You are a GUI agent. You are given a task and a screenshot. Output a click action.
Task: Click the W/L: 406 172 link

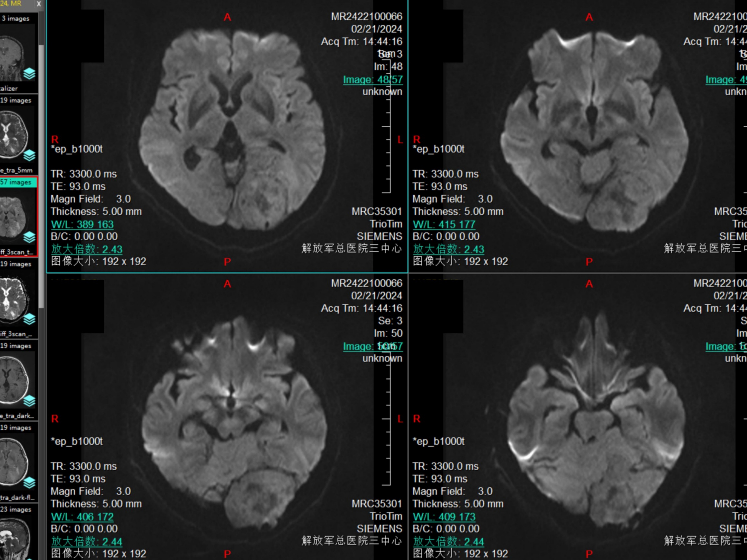[x=82, y=516]
